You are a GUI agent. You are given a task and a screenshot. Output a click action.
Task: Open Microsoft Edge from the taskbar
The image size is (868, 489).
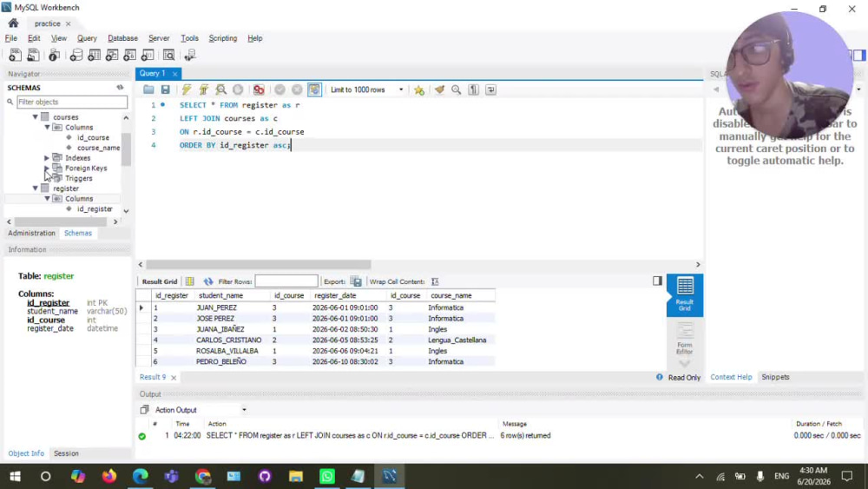[140, 476]
